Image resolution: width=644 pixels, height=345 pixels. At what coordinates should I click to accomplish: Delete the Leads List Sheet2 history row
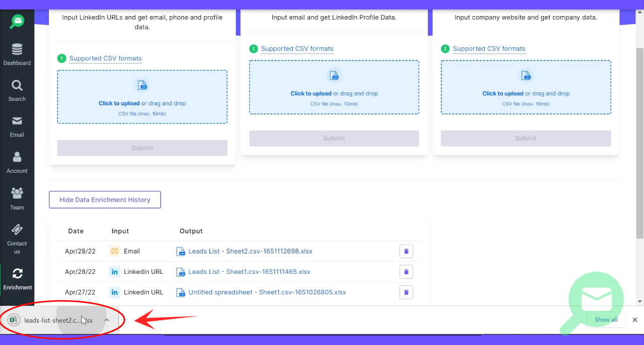tap(406, 251)
